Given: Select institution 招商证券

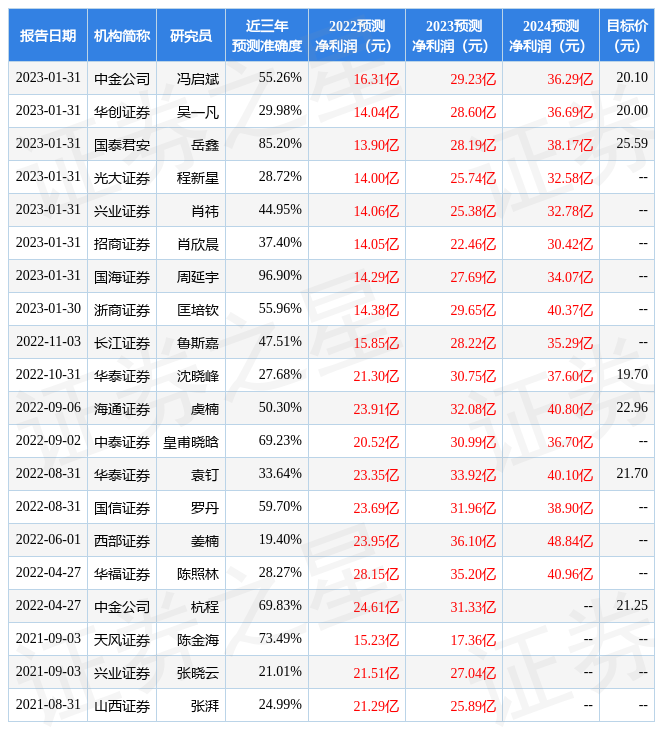Looking at the screenshot, I should click(x=122, y=244).
